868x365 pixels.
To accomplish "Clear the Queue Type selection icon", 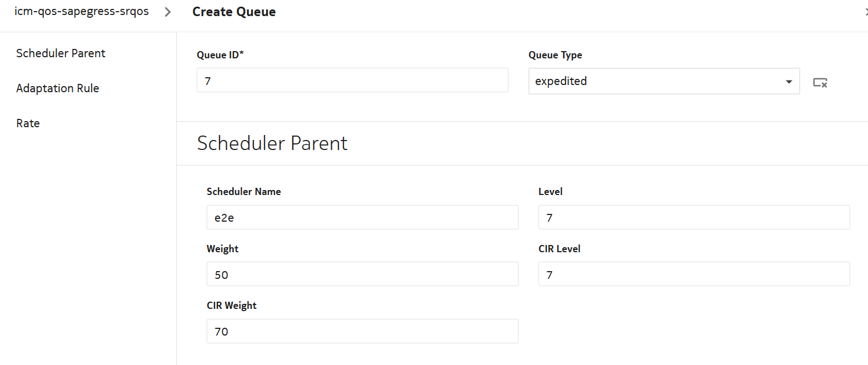I will tap(820, 82).
